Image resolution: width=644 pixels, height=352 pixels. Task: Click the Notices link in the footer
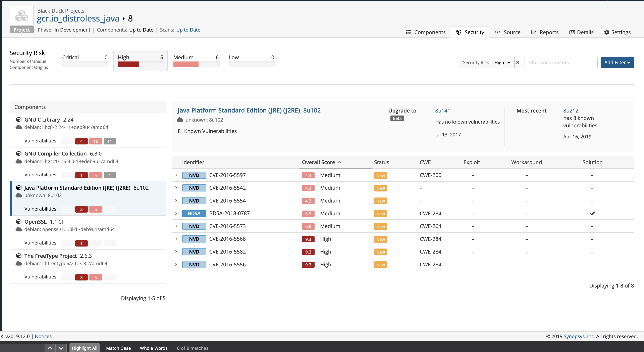[43, 336]
